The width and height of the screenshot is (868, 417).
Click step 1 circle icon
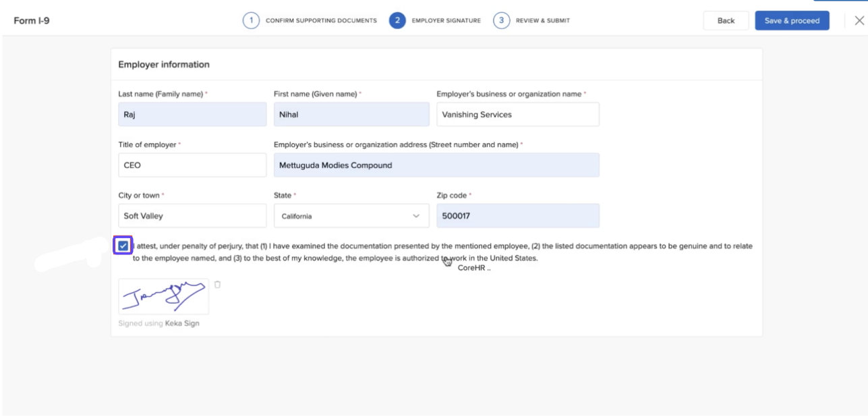251,21
